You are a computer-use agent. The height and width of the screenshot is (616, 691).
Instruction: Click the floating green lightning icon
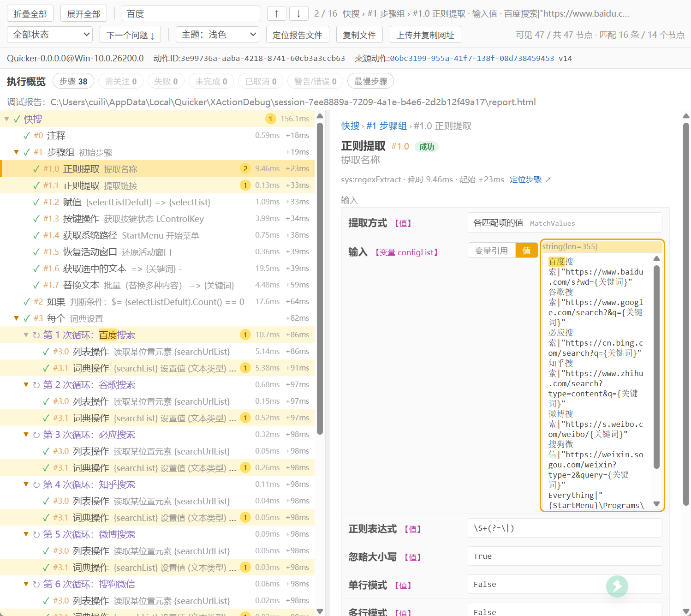coord(617,586)
